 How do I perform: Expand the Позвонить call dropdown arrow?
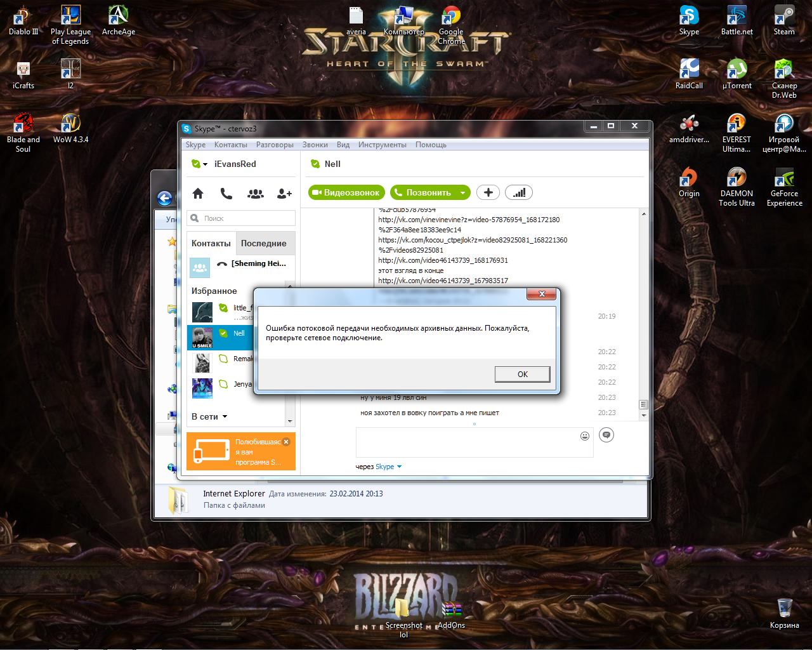click(463, 192)
